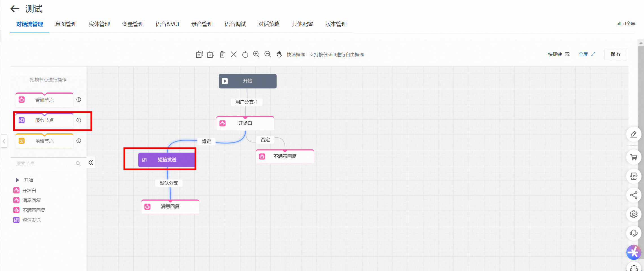Open the 版本管理 tab
The image size is (644, 271).
point(336,24)
